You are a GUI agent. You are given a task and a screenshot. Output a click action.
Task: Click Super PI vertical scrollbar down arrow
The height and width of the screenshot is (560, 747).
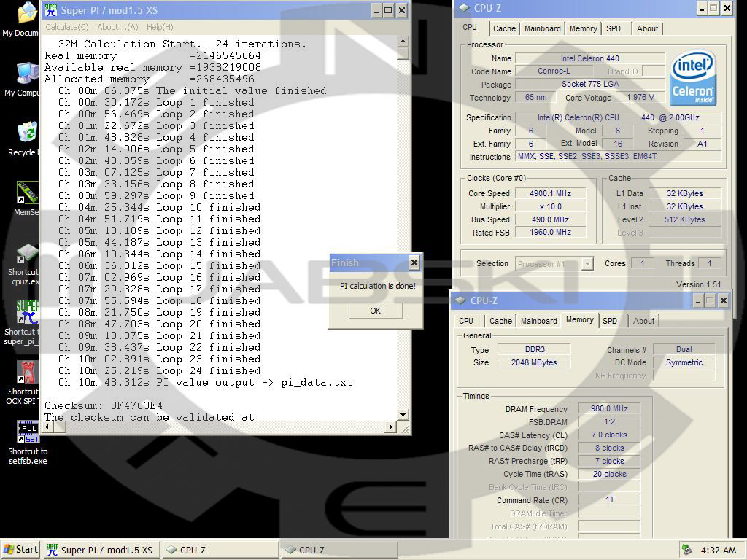pyautogui.click(x=403, y=415)
